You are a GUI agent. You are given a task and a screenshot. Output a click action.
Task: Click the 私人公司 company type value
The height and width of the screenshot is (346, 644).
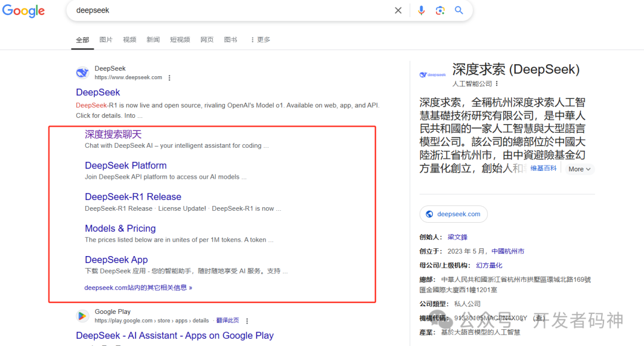467,304
